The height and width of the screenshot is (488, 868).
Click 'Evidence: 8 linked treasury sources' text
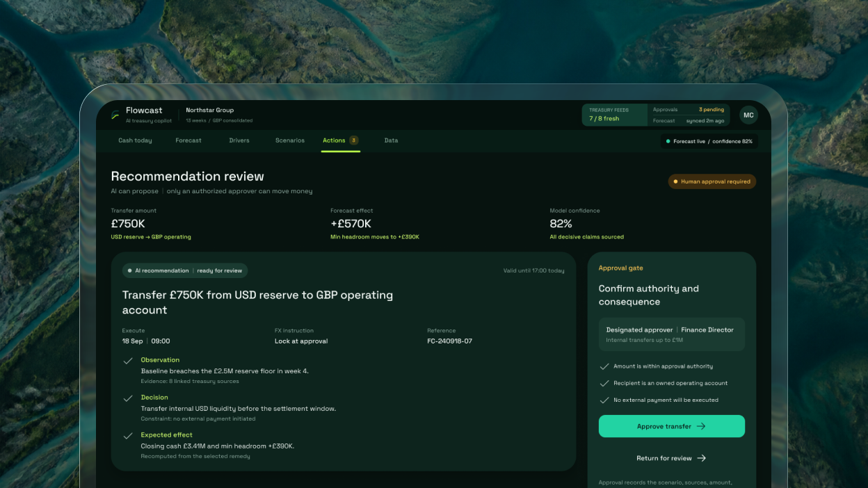(190, 381)
